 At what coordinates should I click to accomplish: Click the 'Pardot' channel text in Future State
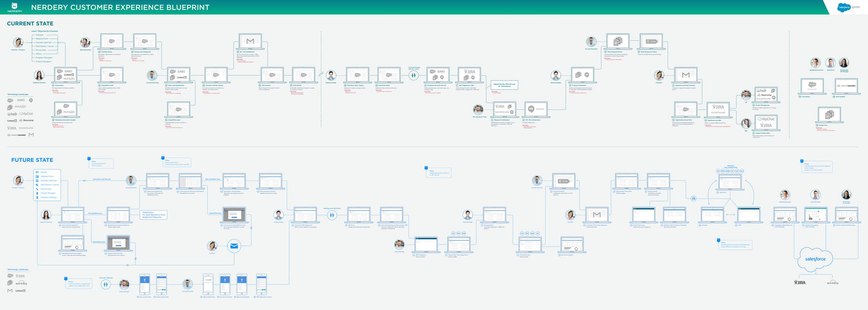(44, 172)
